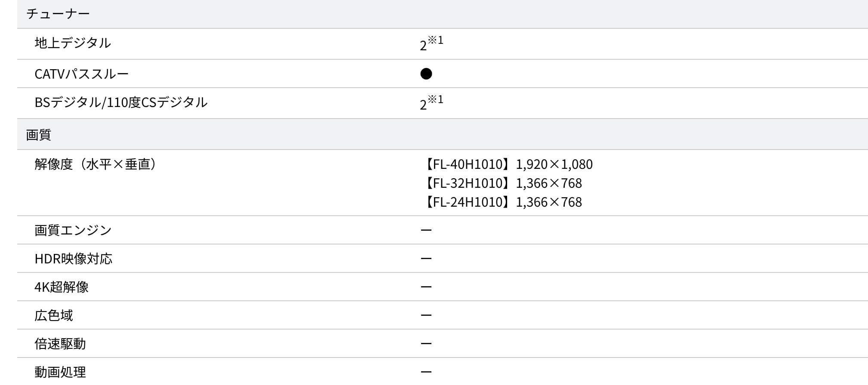Screen dimensions: 868x385
Task: Click the dash value for 画質エンジン
Action: point(426,230)
